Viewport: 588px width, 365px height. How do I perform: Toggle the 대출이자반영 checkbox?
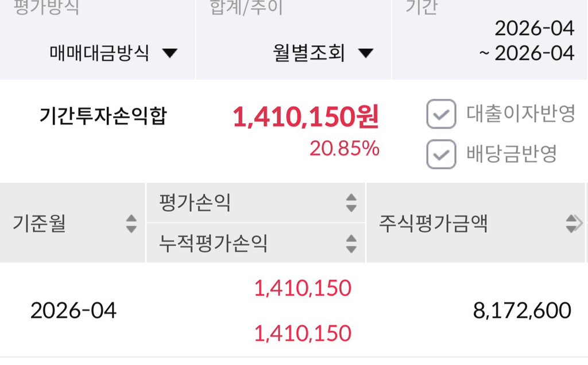(x=441, y=114)
